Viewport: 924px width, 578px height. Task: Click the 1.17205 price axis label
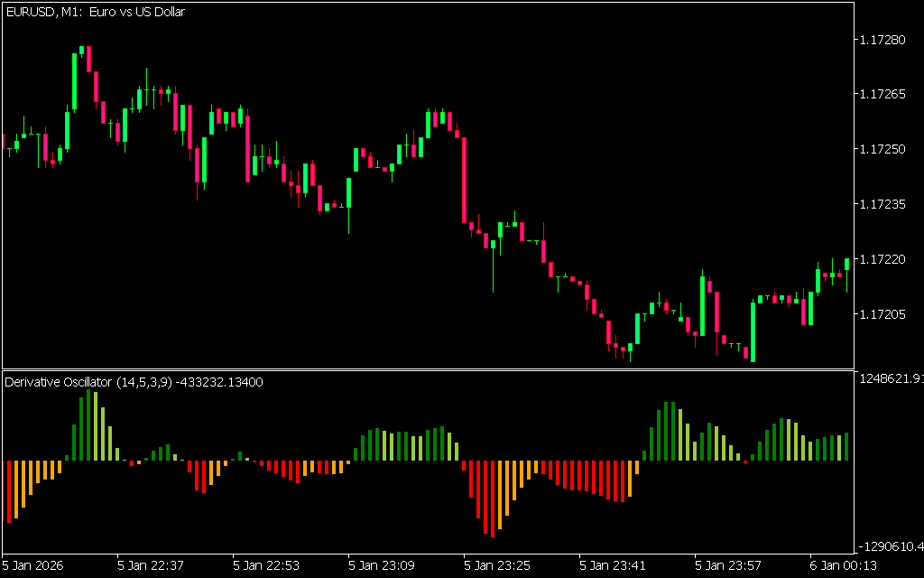[885, 314]
